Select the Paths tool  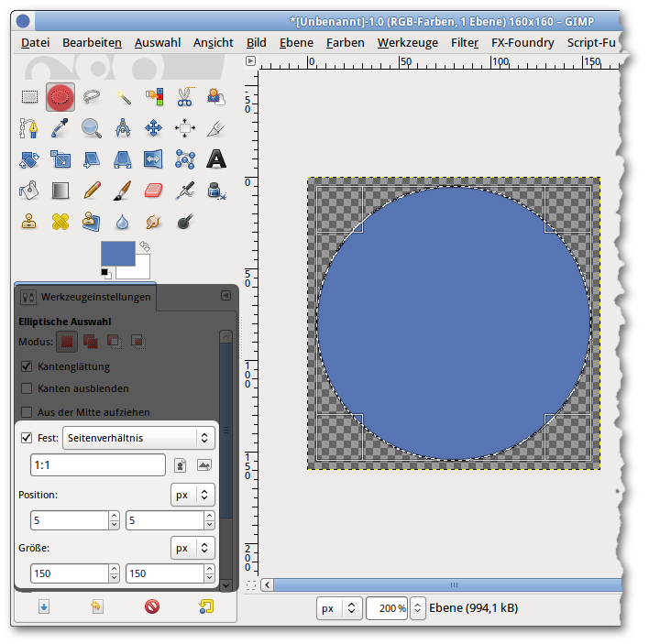[29, 128]
